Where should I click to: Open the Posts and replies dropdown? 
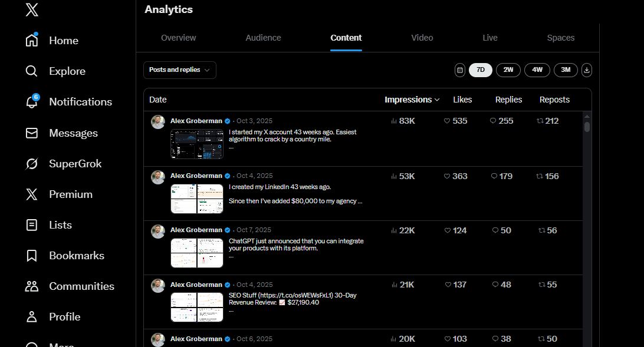coord(180,70)
